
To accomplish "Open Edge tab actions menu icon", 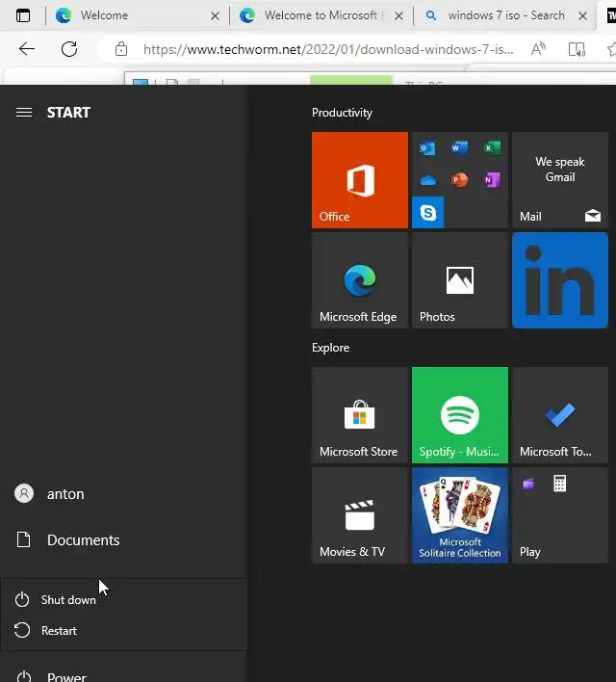I will 23,15.
